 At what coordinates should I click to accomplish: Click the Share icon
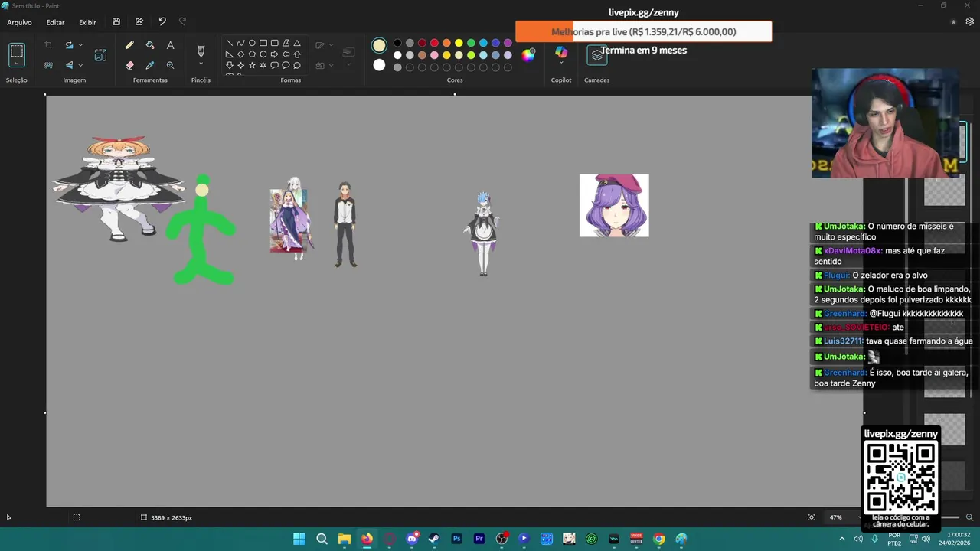pos(139,22)
